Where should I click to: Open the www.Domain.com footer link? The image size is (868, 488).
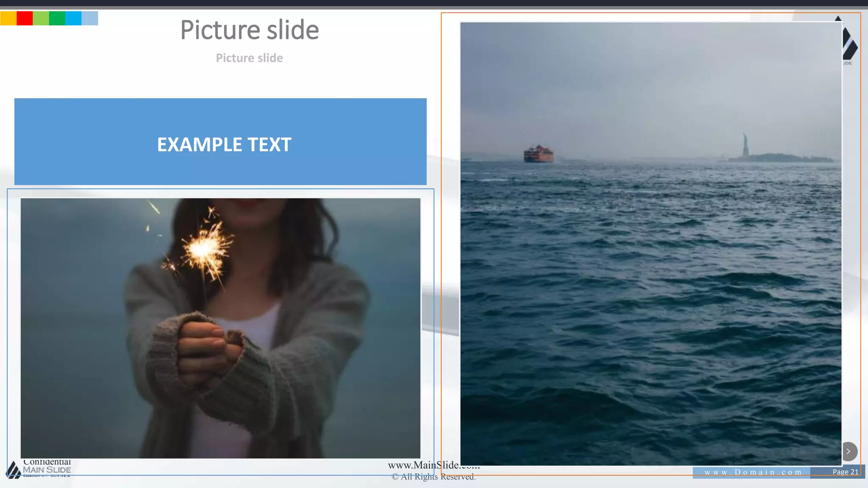[752, 472]
